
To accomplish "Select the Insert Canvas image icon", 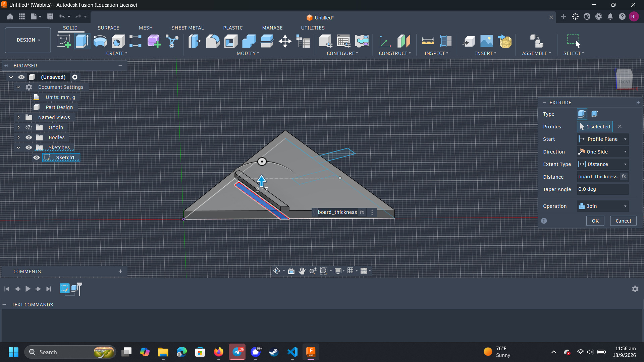I will pos(487,42).
